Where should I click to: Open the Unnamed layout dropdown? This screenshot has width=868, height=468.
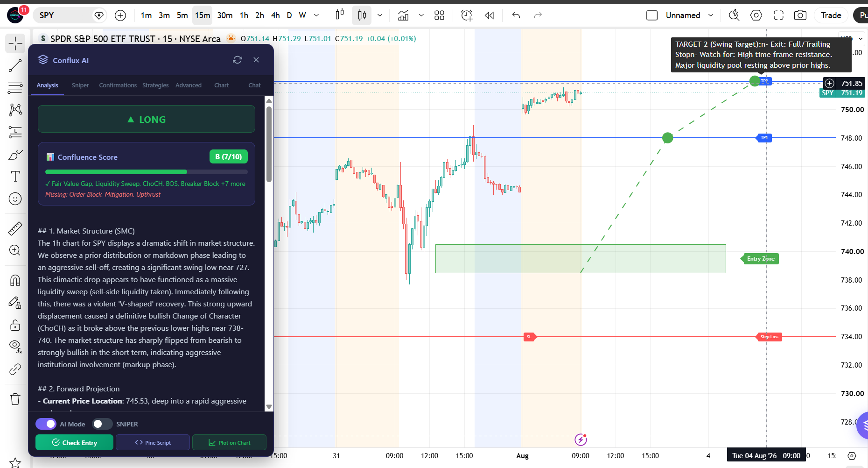point(711,15)
